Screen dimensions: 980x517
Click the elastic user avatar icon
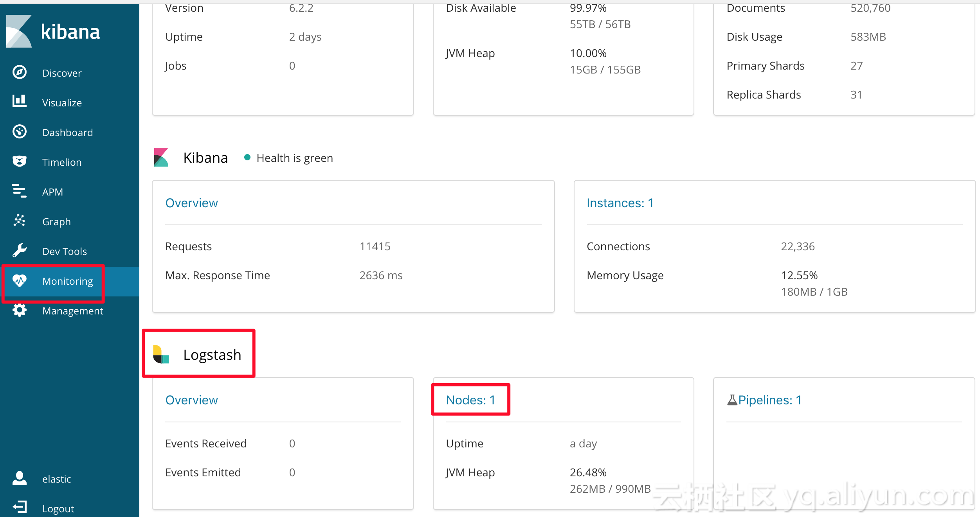point(20,478)
